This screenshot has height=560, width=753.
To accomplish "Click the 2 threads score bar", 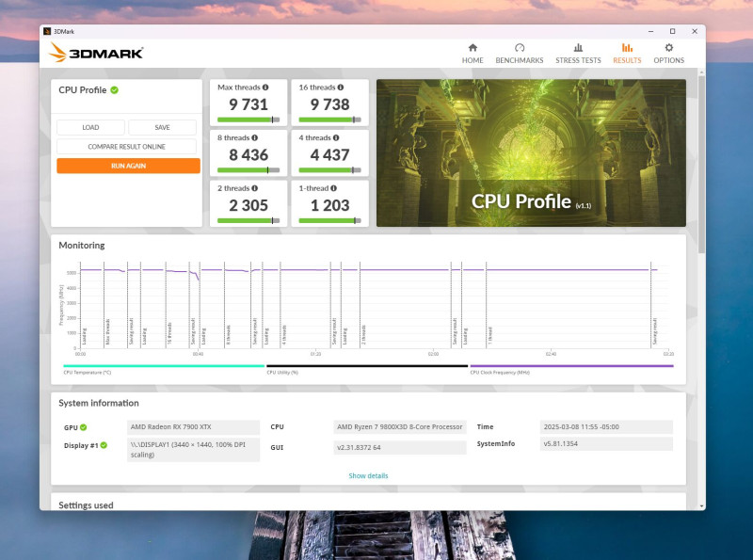I will click(x=248, y=220).
